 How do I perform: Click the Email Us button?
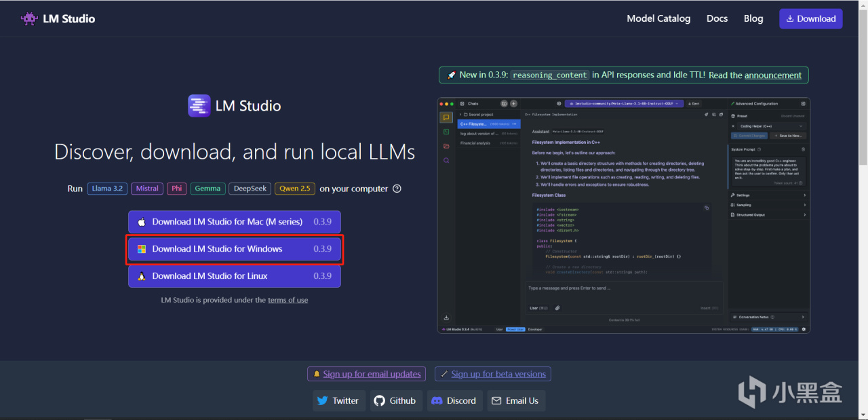pyautogui.click(x=516, y=400)
